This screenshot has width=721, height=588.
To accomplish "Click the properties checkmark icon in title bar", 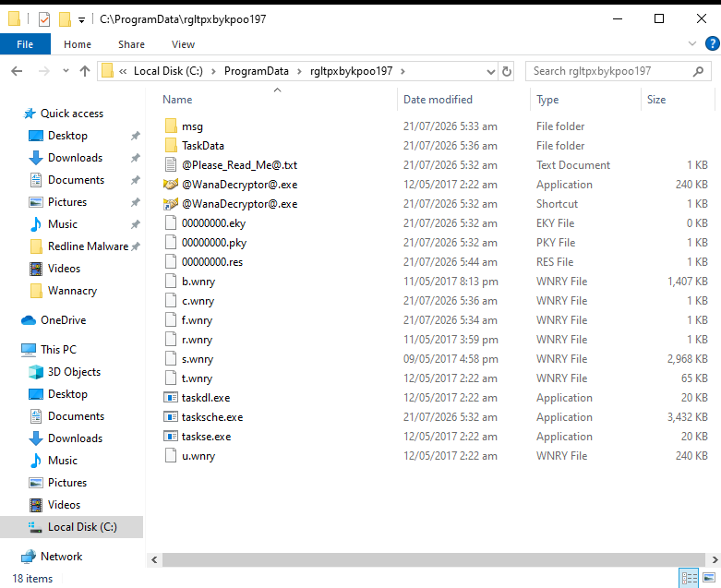I will pos(44,19).
